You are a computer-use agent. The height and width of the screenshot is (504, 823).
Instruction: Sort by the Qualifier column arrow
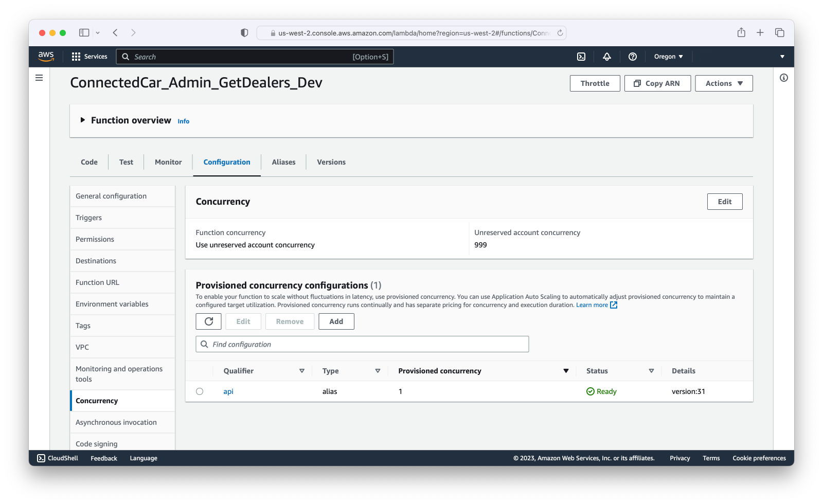(302, 371)
